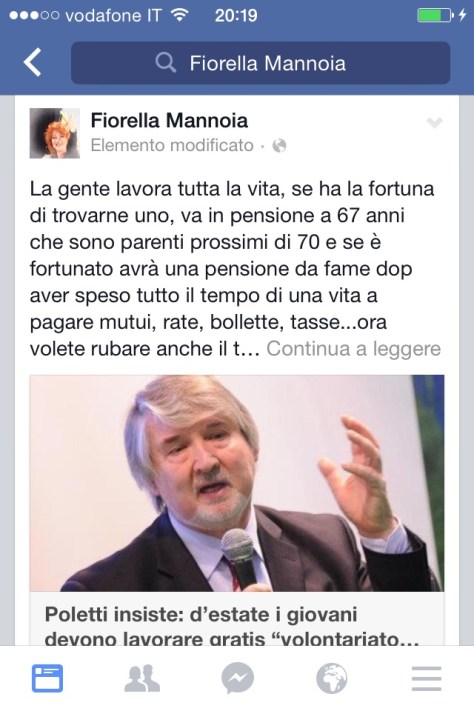The width and height of the screenshot is (474, 711).
Task: Open the hamburger More menu
Action: pyautogui.click(x=426, y=678)
